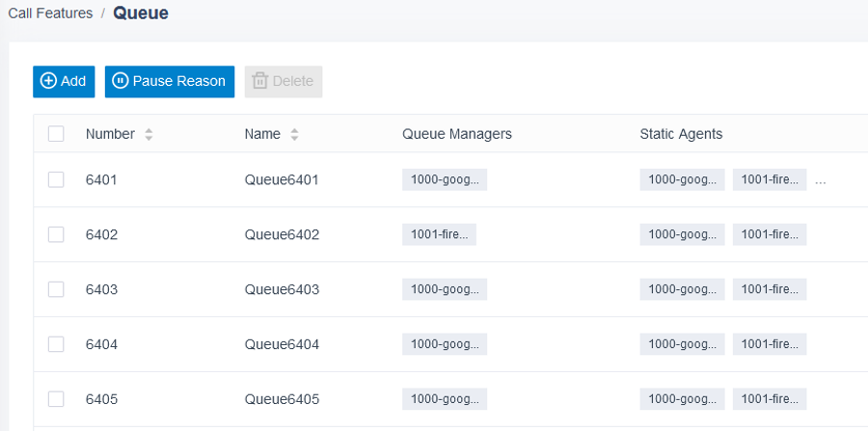Mark the checkbox for queue 6404
The image size is (868, 431).
pyautogui.click(x=56, y=344)
